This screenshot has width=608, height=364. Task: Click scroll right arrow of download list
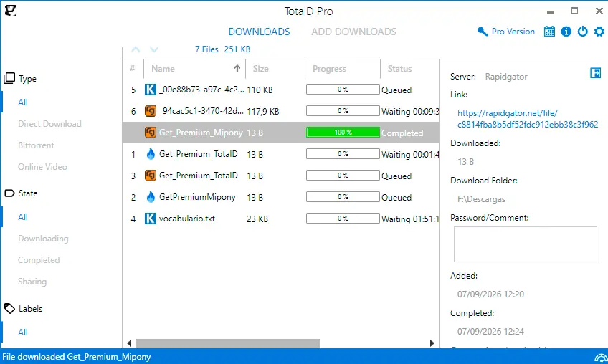(432, 343)
